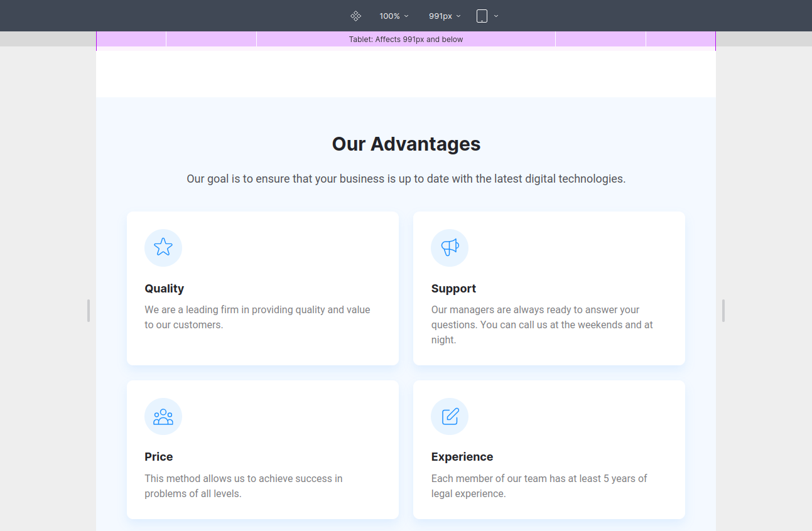Click the Tablet breakpoint label bar
Viewport: 812px width, 531px height.
click(406, 40)
